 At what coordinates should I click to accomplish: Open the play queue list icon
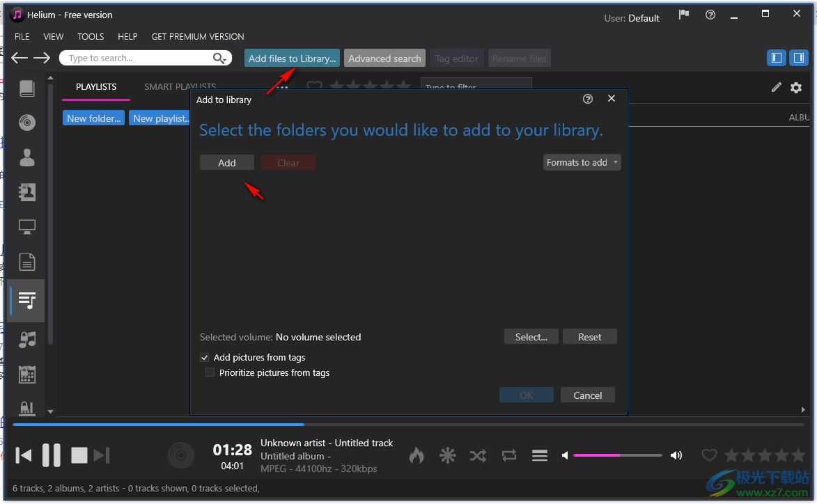[540, 455]
